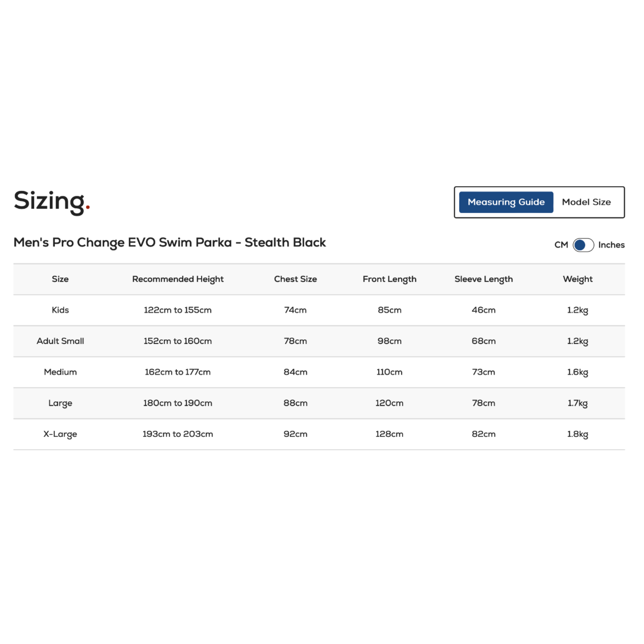
Task: Toggle the CM/Inches unit switch
Action: coord(583,245)
